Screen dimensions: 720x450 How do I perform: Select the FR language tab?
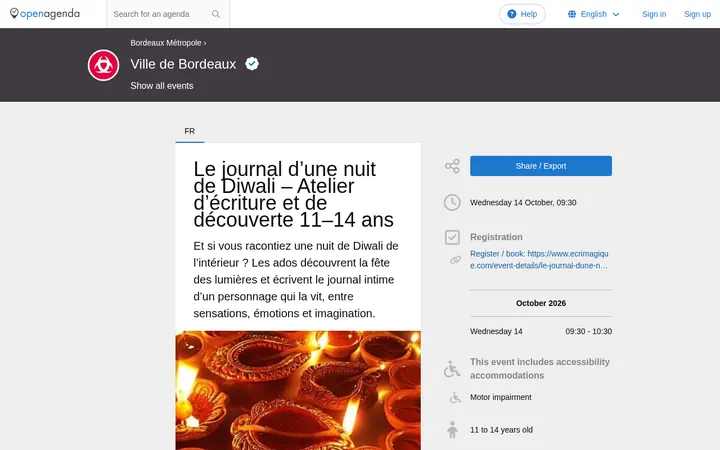[190, 131]
